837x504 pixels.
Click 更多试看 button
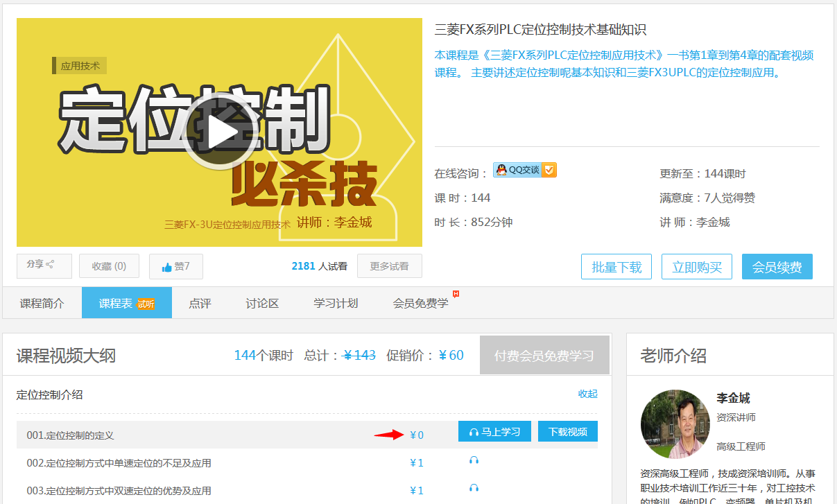[x=389, y=266]
